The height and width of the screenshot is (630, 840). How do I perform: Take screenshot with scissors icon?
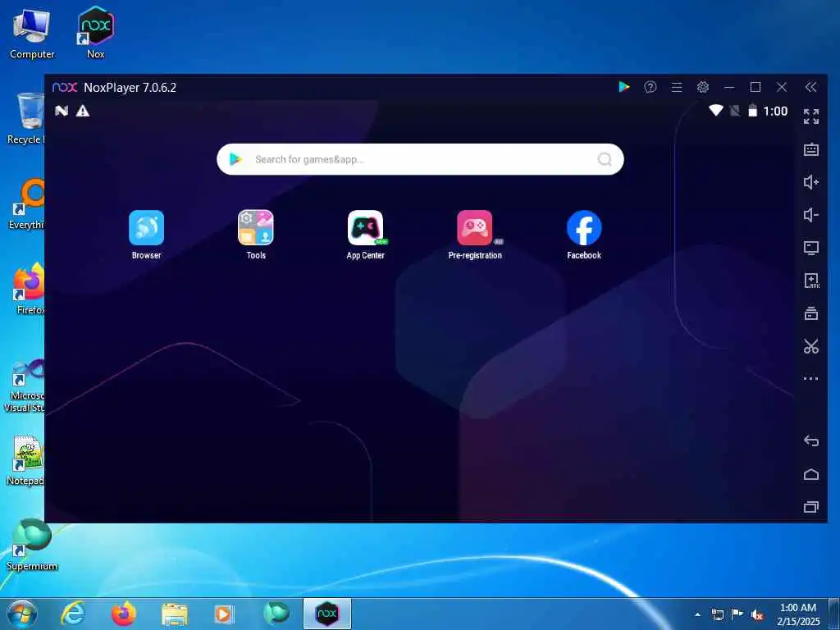click(811, 346)
